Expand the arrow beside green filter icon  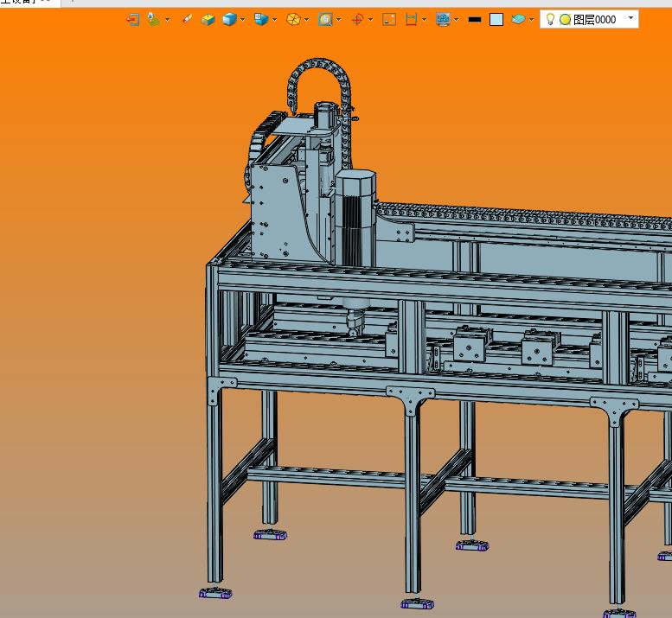[x=167, y=20]
